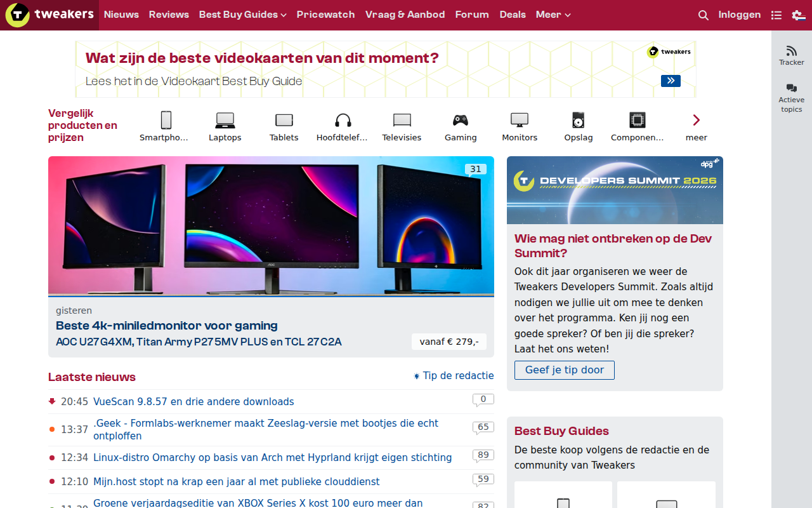Open the 31 comments bubble on monitor image

476,170
